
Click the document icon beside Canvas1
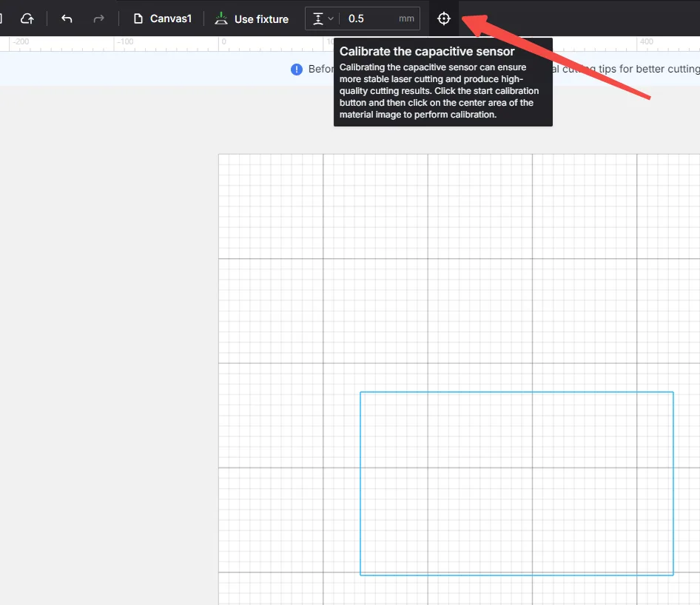[x=138, y=18]
